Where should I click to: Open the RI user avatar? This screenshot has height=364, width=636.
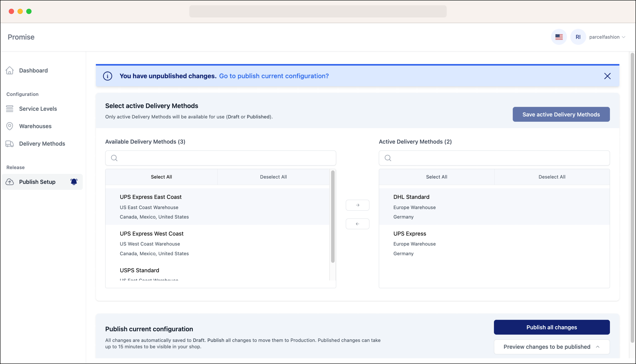pos(578,37)
